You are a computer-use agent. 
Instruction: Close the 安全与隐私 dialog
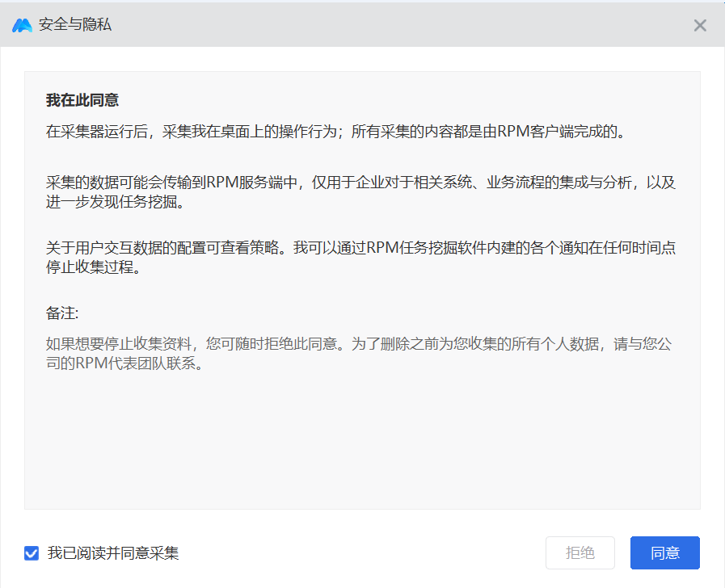(700, 25)
